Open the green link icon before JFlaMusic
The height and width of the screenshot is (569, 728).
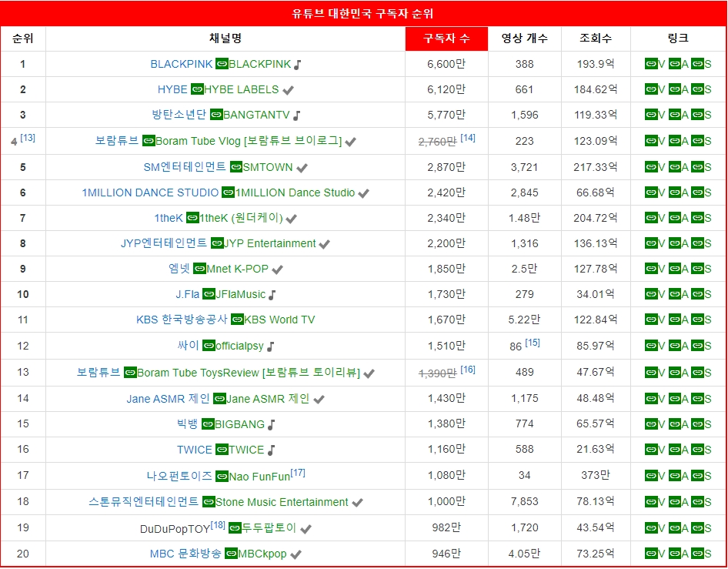(209, 294)
